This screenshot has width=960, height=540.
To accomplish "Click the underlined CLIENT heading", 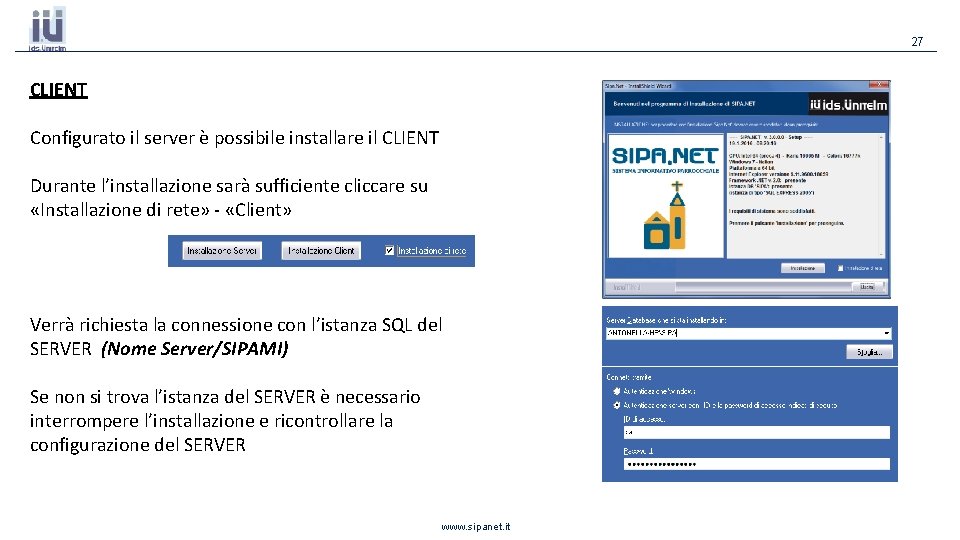I will 59,90.
